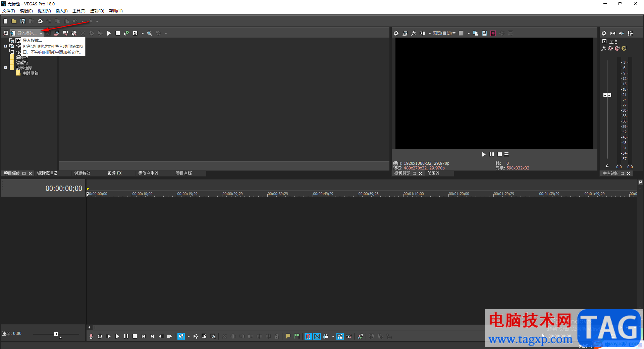
Task: Open the Import Media dropdown arrow
Action: [41, 33]
